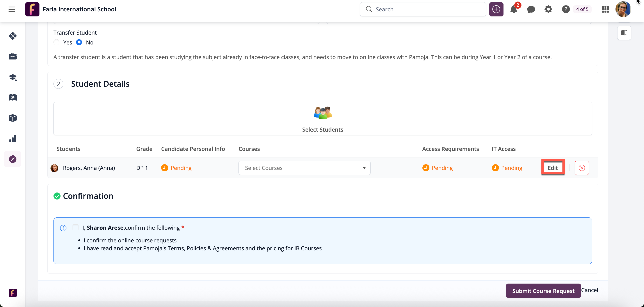Screen dimensions: 644x307
Task: Open the graduation cap sidebar icon
Action: pos(12,77)
